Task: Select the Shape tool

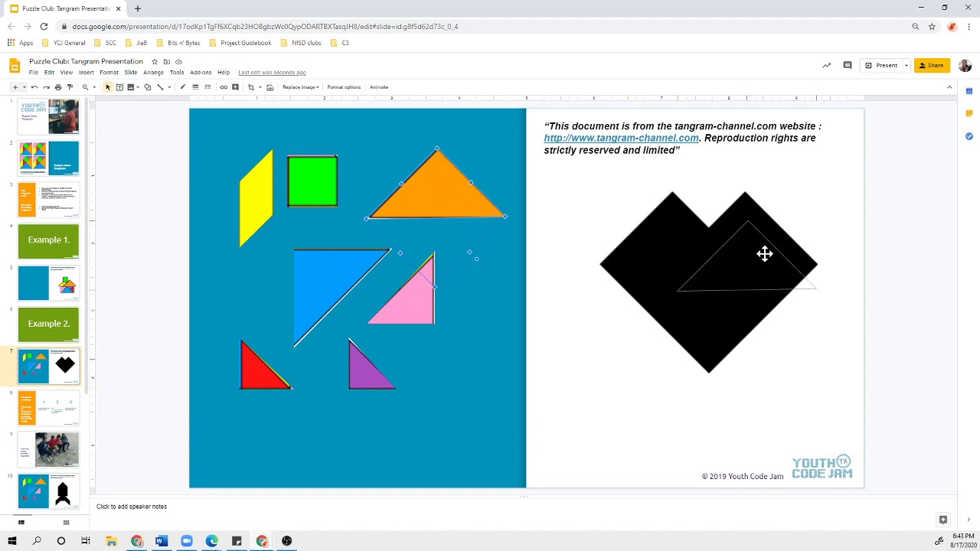Action: click(147, 86)
